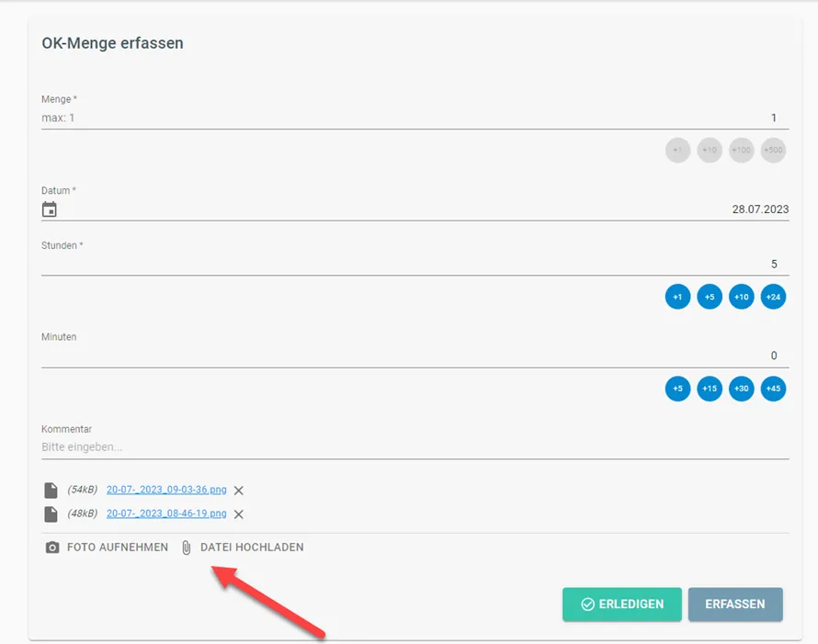
Task: Click the FOTO AUFNEHMEN label
Action: [x=118, y=548]
